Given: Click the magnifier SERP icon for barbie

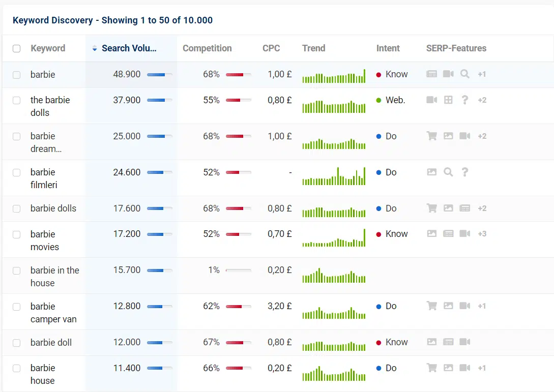Looking at the screenshot, I should pyautogui.click(x=464, y=74).
